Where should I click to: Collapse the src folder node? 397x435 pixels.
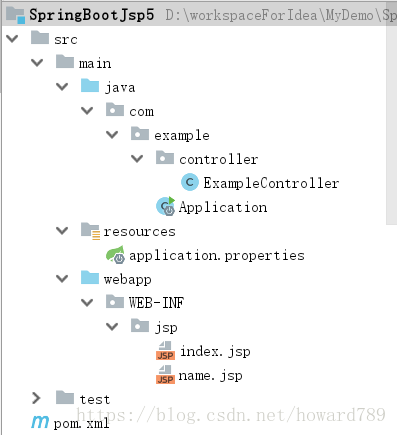coord(12,39)
